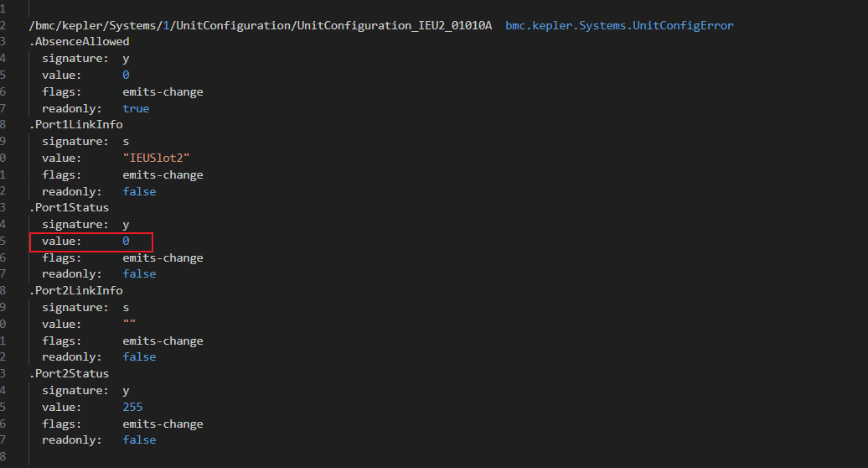This screenshot has width=868, height=468.
Task: Click emits-change flags under Port2LinkInfo
Action: [x=163, y=341]
